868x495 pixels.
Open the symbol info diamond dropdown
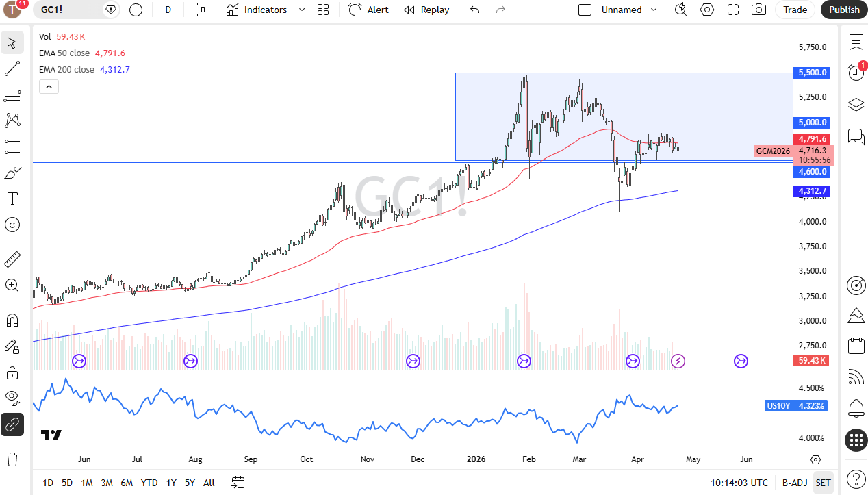pyautogui.click(x=111, y=10)
